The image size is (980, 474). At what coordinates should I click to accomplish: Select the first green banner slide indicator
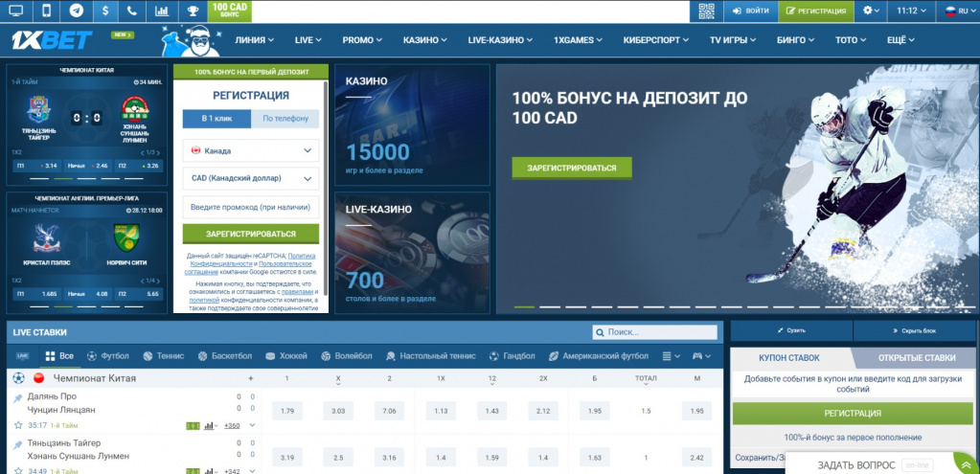pyautogui.click(x=524, y=307)
